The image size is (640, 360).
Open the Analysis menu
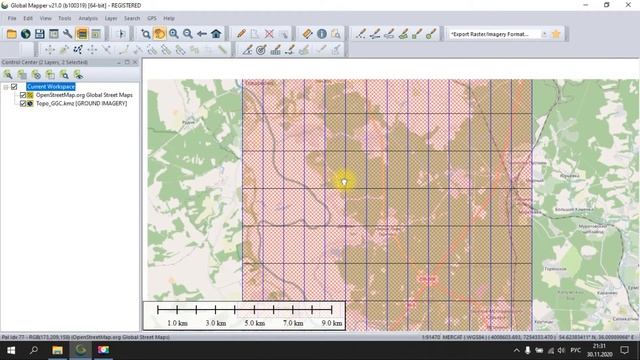click(88, 18)
